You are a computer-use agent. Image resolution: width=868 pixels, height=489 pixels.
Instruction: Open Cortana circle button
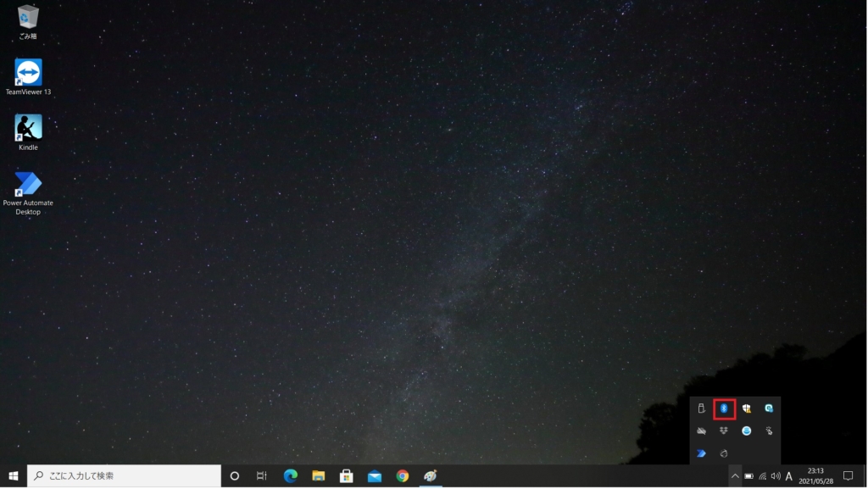(x=235, y=476)
